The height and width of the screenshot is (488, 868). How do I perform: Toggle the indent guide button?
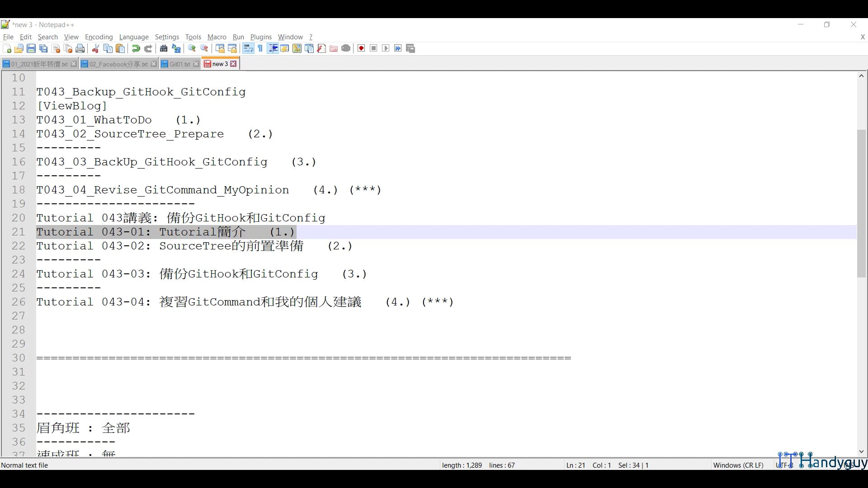point(273,49)
